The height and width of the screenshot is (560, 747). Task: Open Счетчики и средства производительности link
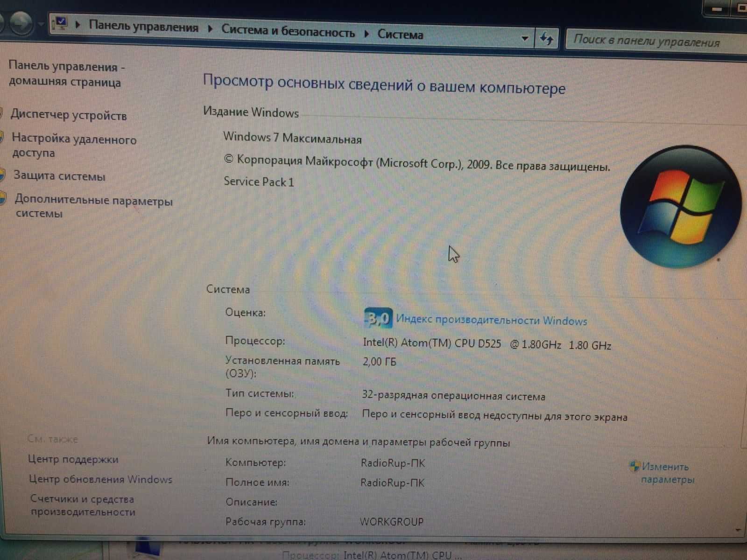83,505
